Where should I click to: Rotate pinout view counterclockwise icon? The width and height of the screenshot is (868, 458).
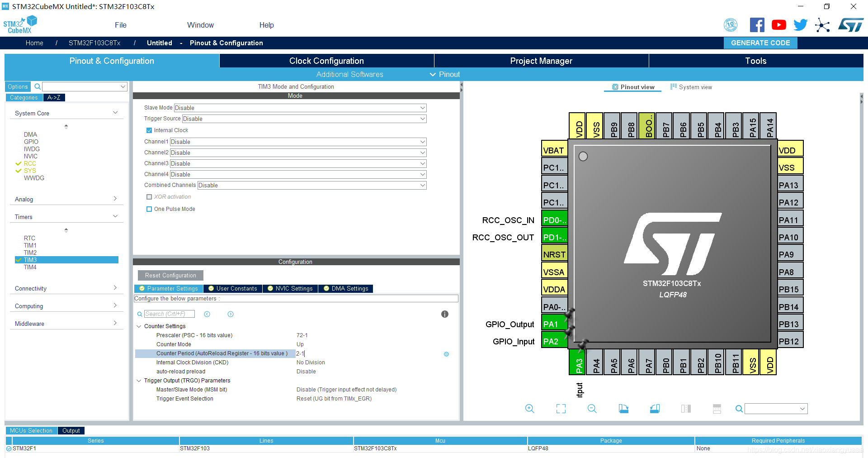pos(655,409)
